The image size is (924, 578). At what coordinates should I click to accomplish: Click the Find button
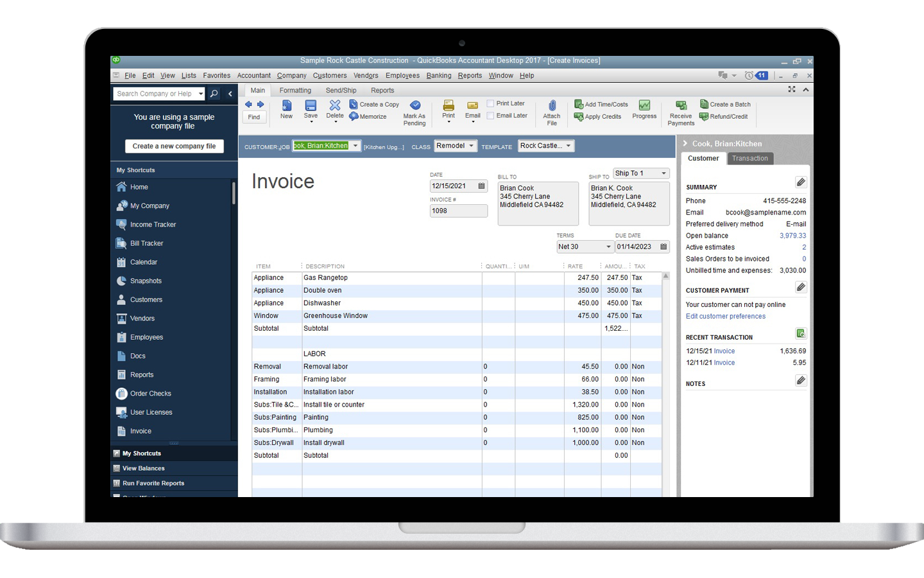pyautogui.click(x=254, y=117)
